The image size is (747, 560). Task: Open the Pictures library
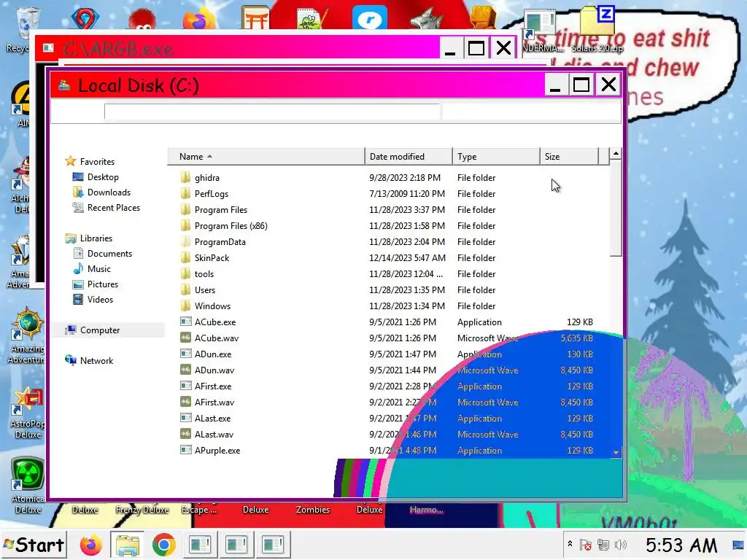102,284
